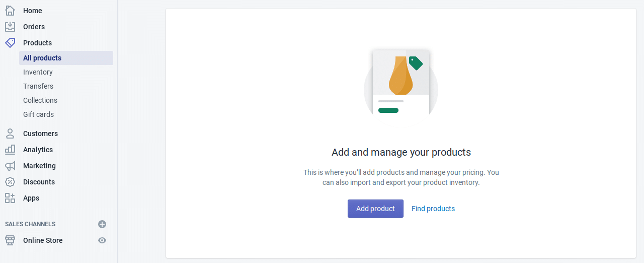Open the Online Store channel
The image size is (644, 263).
tap(43, 240)
